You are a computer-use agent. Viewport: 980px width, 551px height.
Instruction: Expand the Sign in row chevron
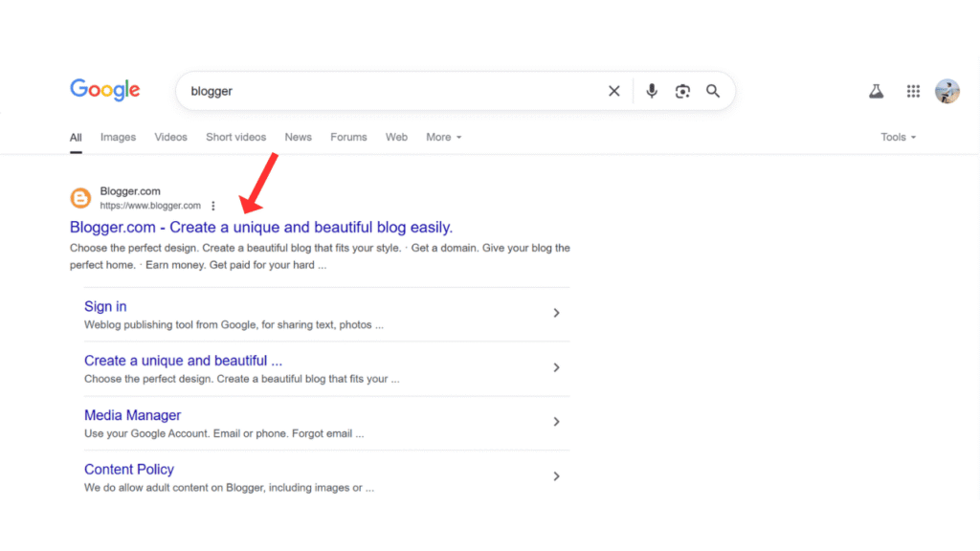tap(556, 313)
